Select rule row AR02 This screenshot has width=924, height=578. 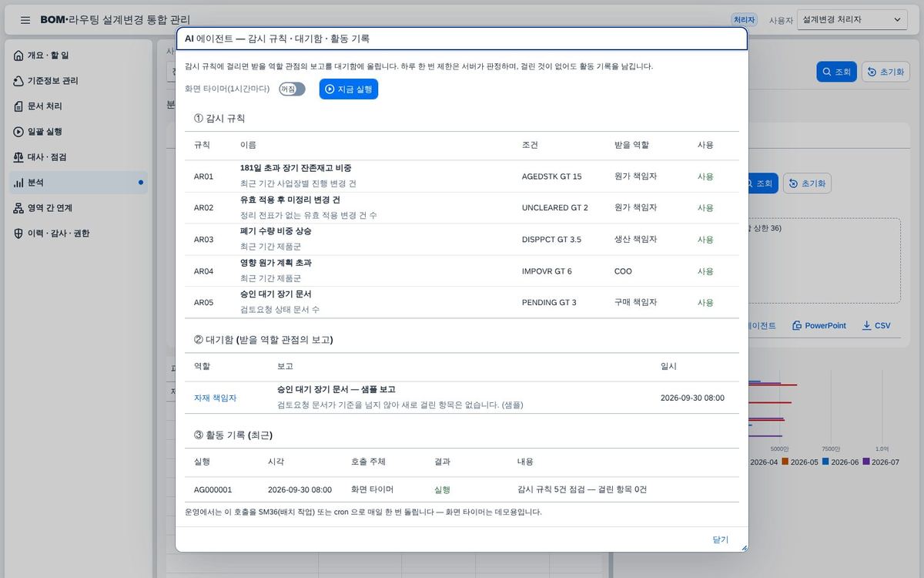click(462, 208)
